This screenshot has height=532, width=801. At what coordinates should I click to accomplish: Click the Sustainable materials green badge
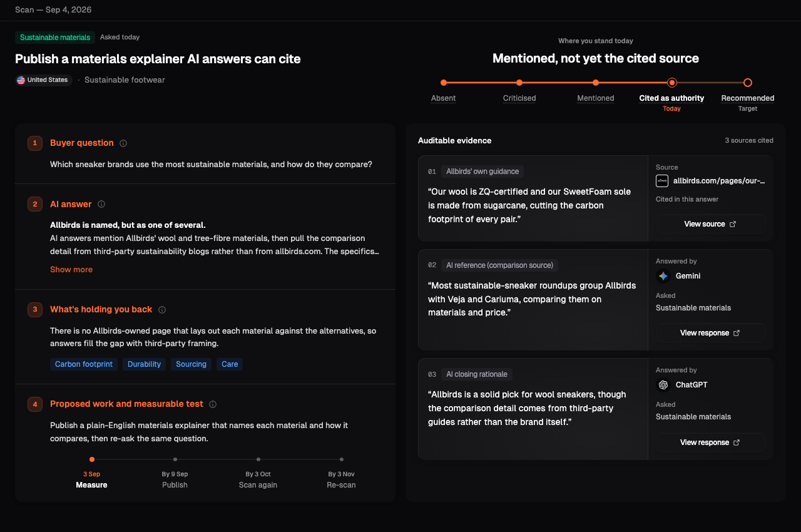click(x=55, y=38)
